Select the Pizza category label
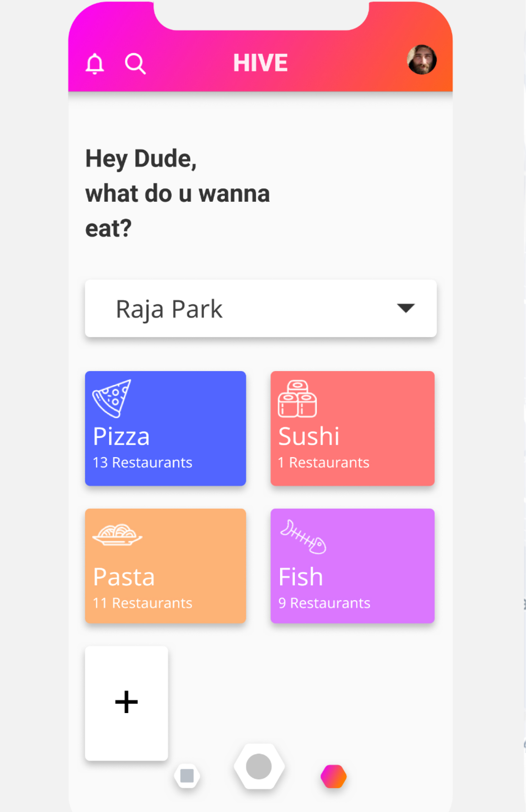526x812 pixels. tap(121, 436)
